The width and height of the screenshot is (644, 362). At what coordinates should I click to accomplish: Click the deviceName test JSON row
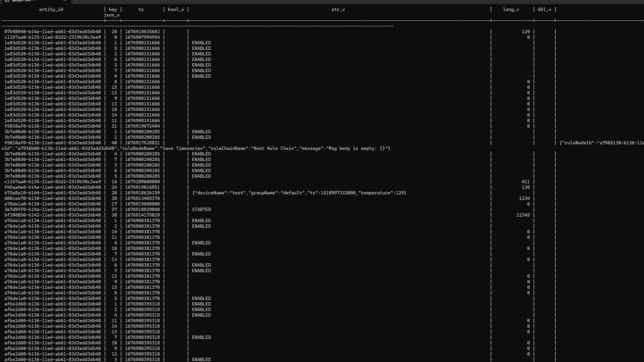point(299,193)
